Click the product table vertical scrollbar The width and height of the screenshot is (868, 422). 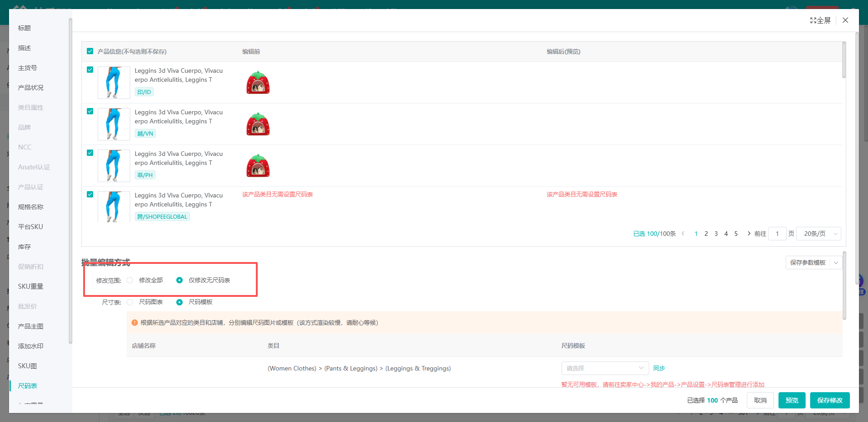point(844,60)
